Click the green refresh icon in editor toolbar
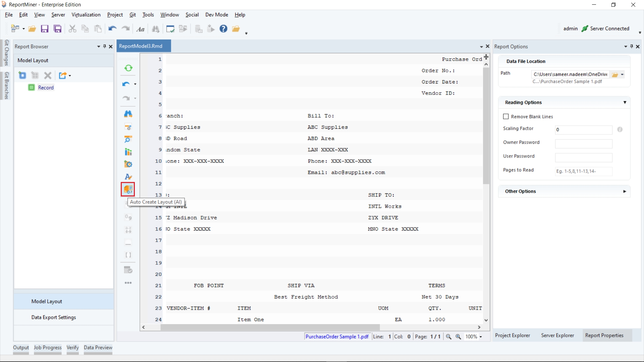This screenshot has width=644, height=362. point(128,68)
